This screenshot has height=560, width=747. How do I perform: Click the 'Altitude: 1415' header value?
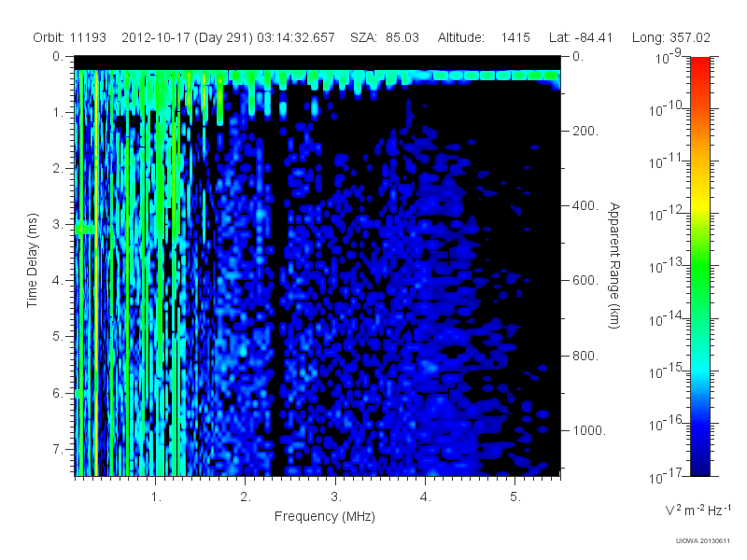coord(484,37)
